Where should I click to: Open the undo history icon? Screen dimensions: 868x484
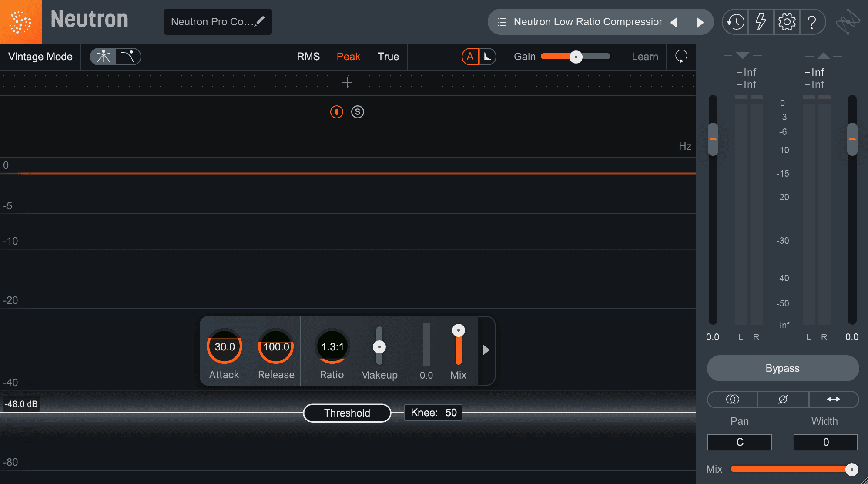[735, 22]
